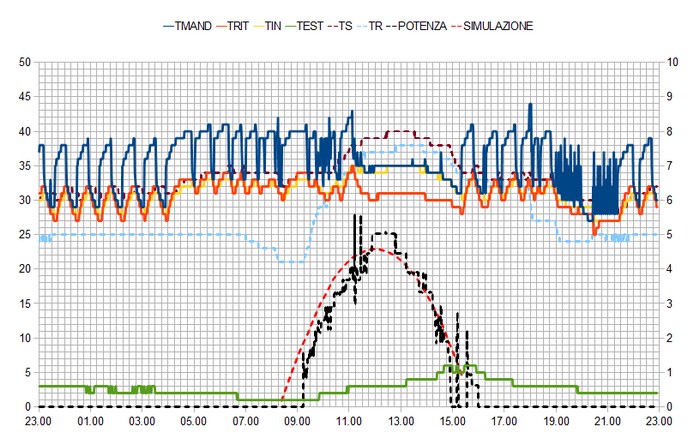This screenshot has height=439, width=700.
Task: Select the 21.00 time axis label
Action: tap(609, 423)
